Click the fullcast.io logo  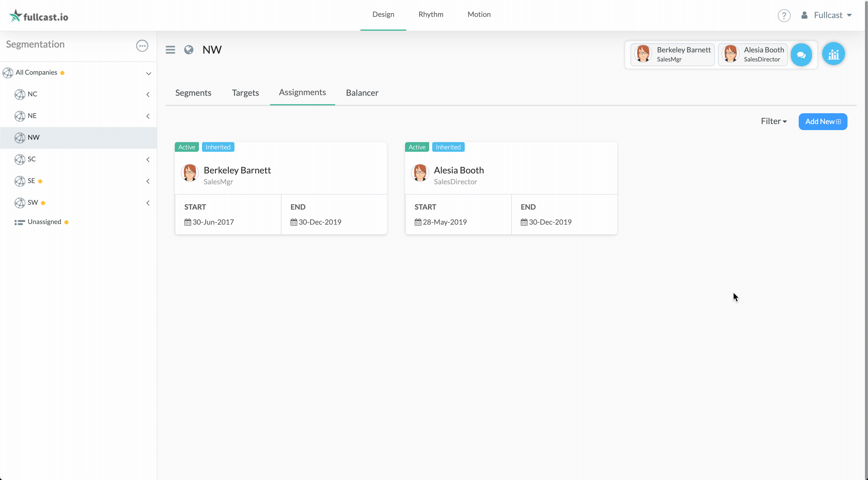pos(39,16)
